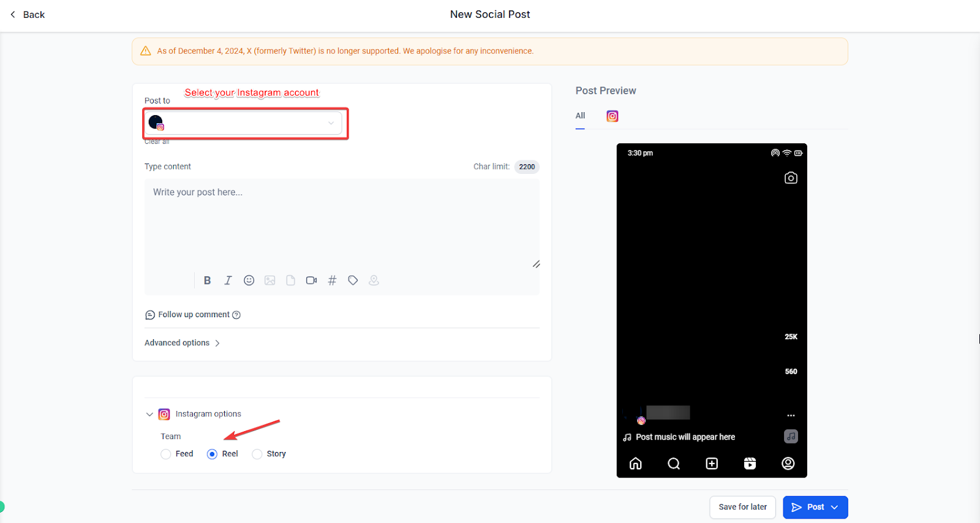Click the three dots in preview
The width and height of the screenshot is (980, 523).
point(791,416)
